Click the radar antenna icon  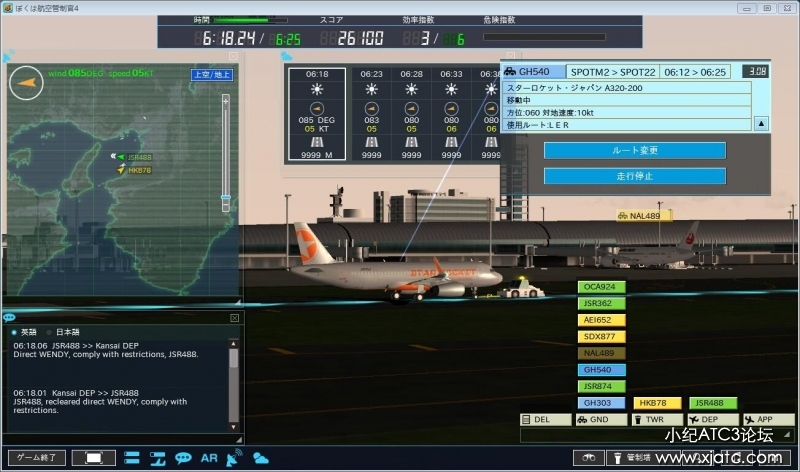(x=235, y=457)
